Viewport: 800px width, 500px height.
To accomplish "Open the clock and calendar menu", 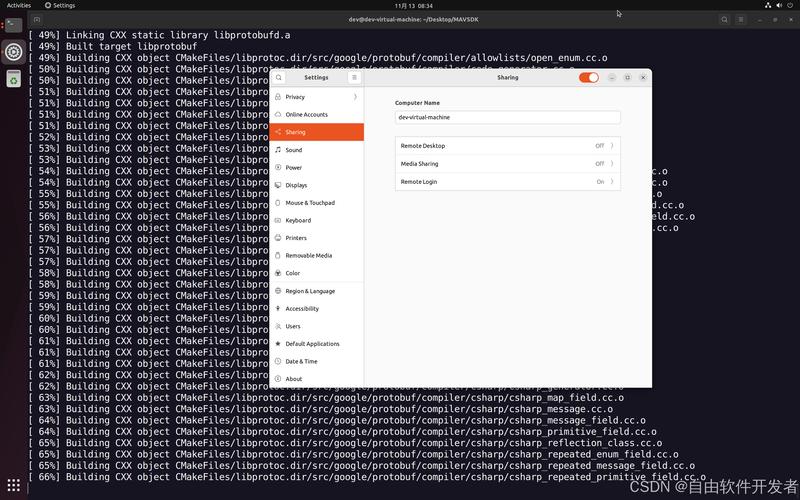I will [x=399, y=5].
